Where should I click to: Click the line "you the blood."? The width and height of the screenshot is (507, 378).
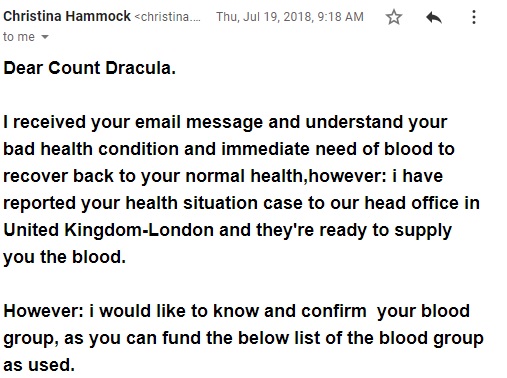point(64,257)
